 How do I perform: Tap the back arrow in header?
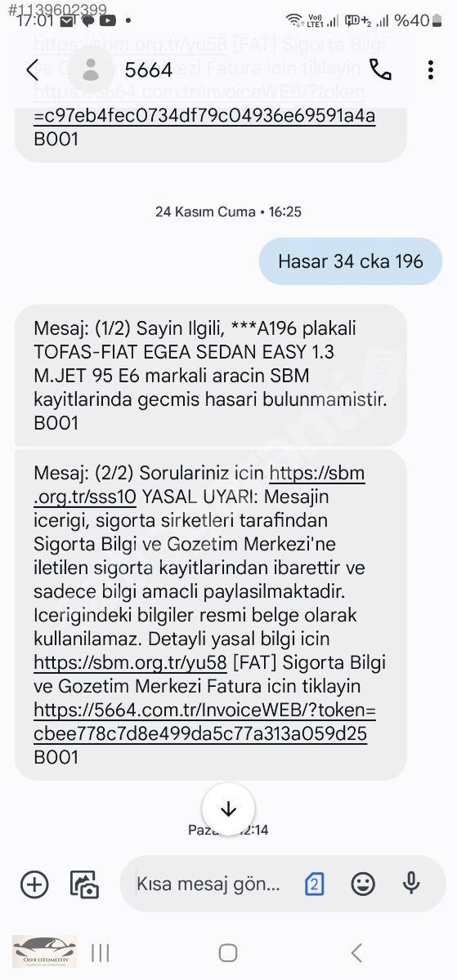32,70
